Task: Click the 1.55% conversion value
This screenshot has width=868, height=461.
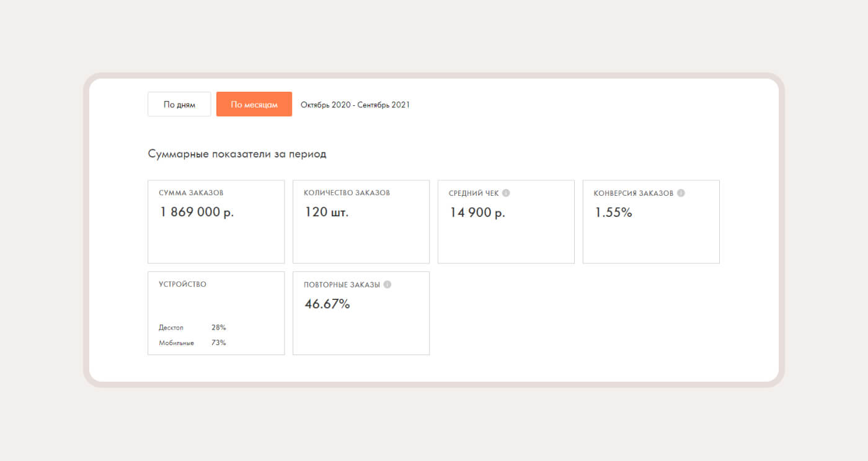Action: (613, 213)
